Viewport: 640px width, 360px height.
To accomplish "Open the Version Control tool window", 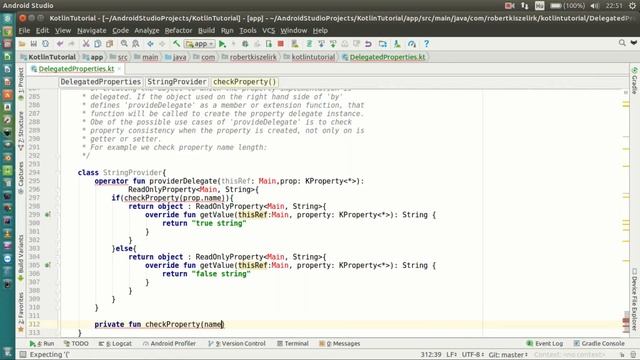I will coord(237,344).
